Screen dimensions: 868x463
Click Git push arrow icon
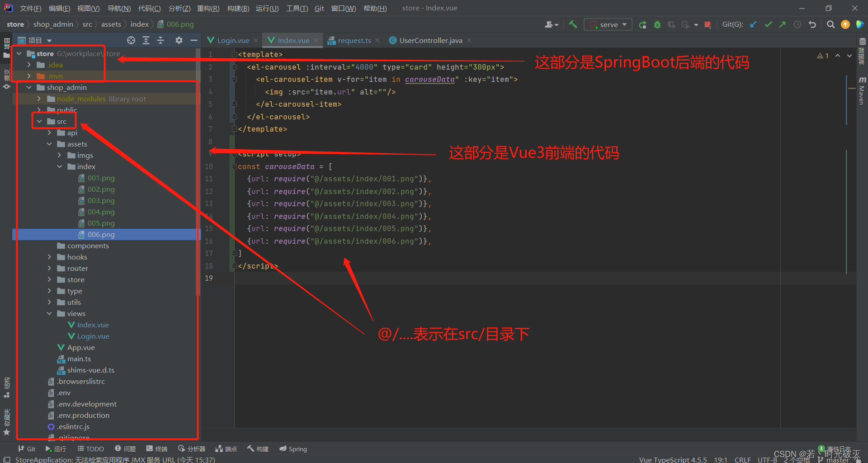click(x=783, y=24)
